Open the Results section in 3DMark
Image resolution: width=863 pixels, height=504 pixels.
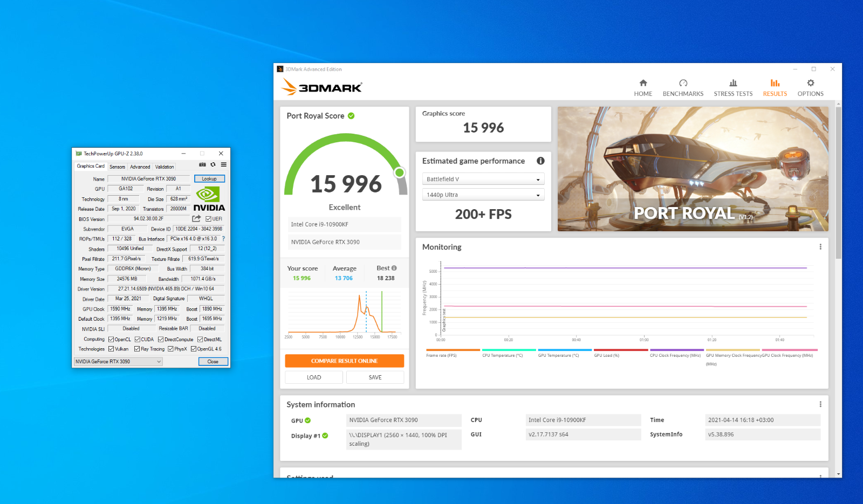(x=775, y=87)
